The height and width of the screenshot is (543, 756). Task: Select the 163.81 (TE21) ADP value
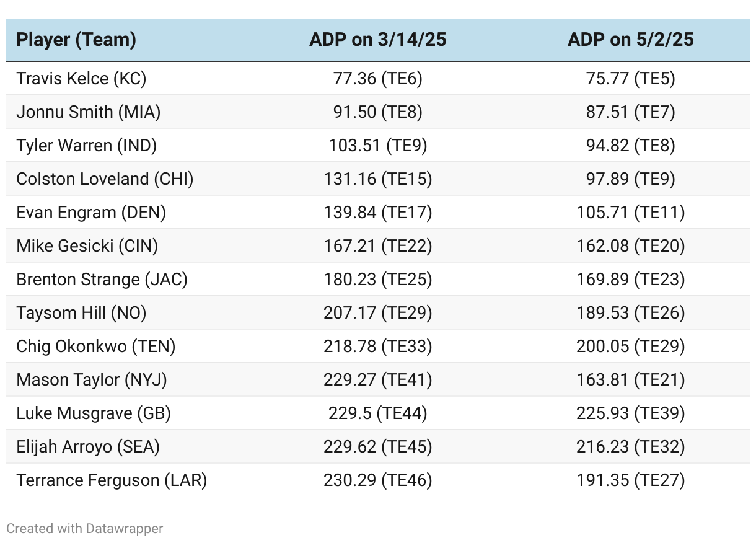click(630, 380)
